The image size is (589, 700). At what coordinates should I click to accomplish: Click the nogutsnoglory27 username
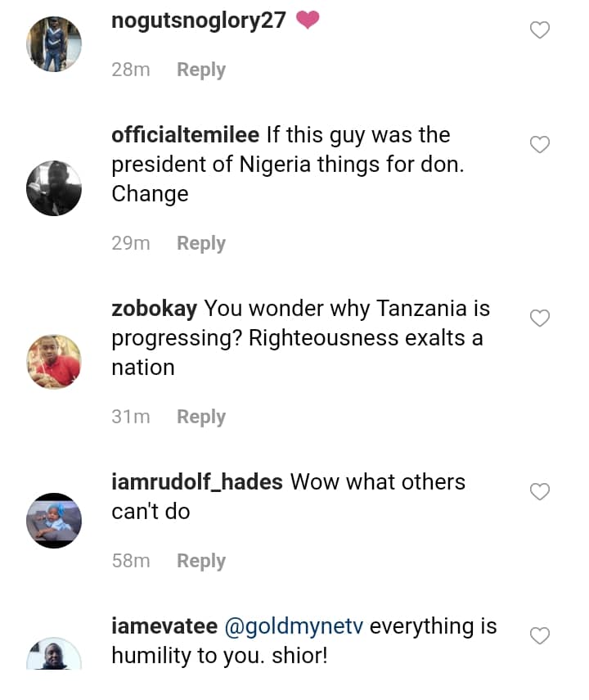coord(198,20)
